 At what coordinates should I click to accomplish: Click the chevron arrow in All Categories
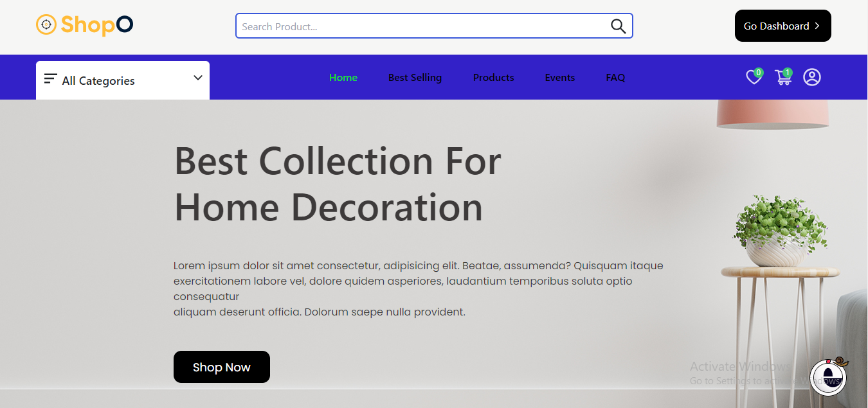point(198,78)
